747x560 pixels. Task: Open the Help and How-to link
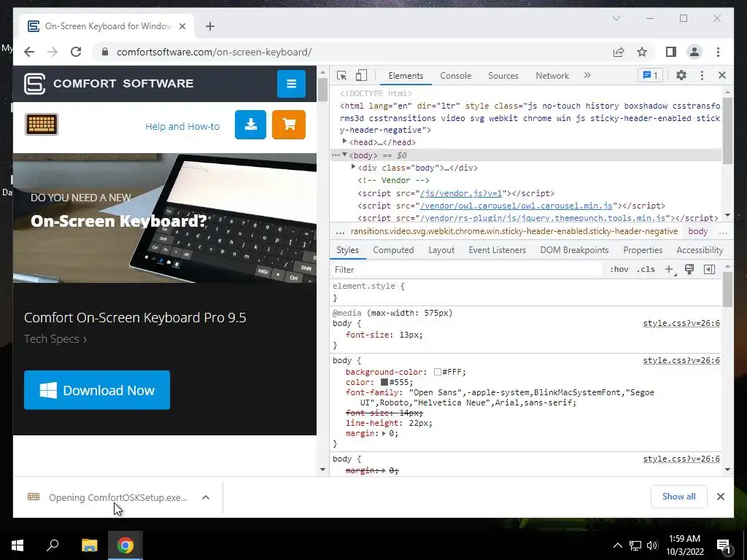pos(182,127)
